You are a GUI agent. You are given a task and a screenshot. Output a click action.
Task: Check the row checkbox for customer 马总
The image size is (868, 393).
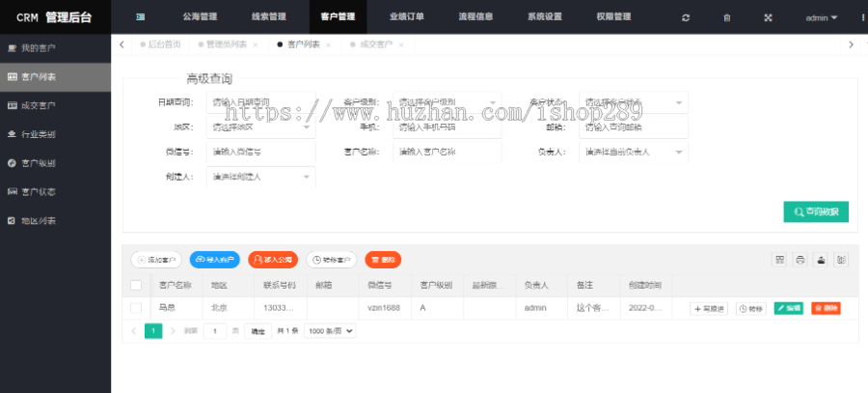[136, 308]
